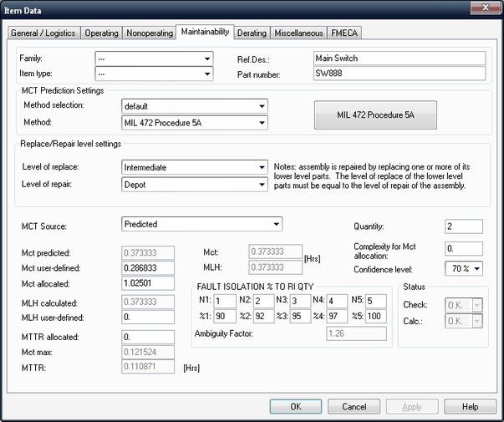Click the Quantity input field
The width and height of the screenshot is (504, 422).
click(464, 226)
